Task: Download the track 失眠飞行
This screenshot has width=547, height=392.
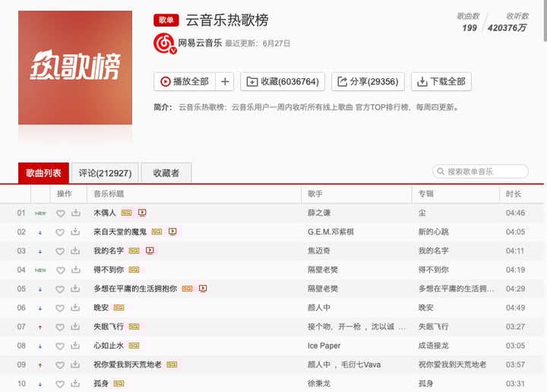Action: point(75,327)
